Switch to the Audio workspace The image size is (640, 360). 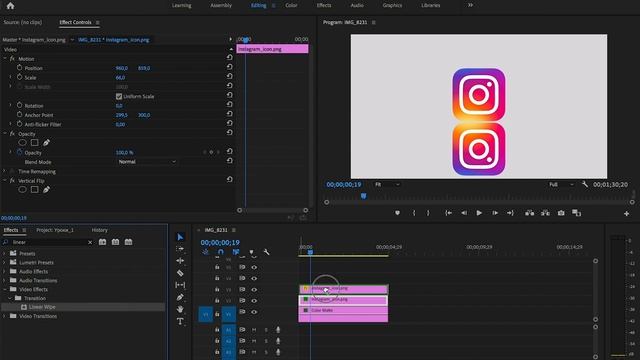[357, 5]
